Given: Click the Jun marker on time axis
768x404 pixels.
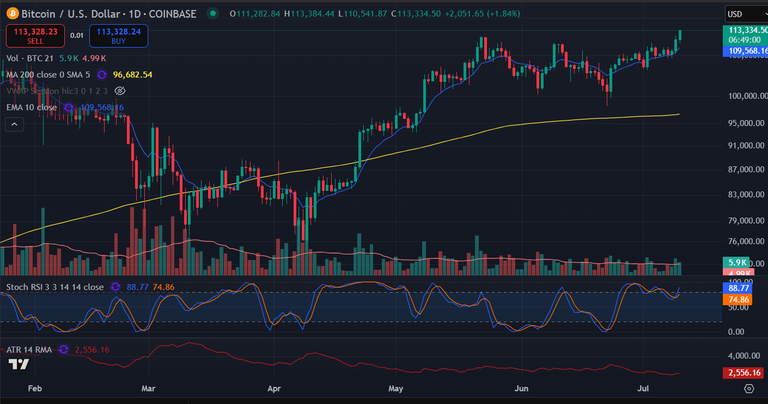Looking at the screenshot, I should [522, 388].
